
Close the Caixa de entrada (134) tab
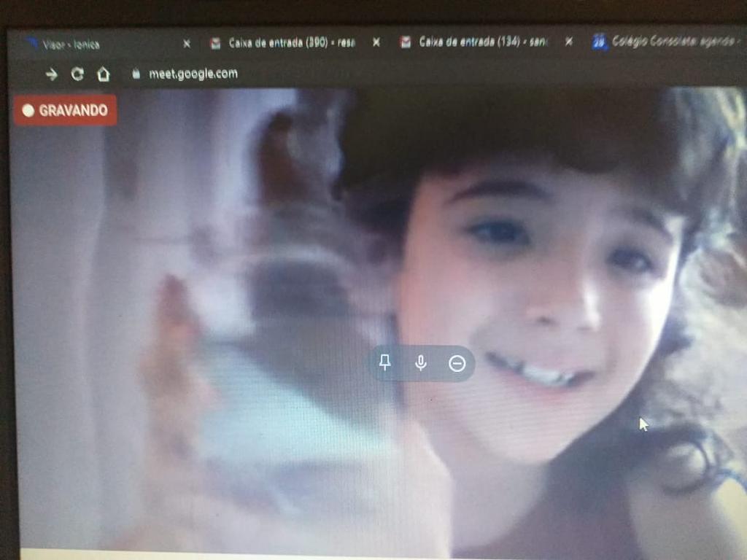pos(569,42)
